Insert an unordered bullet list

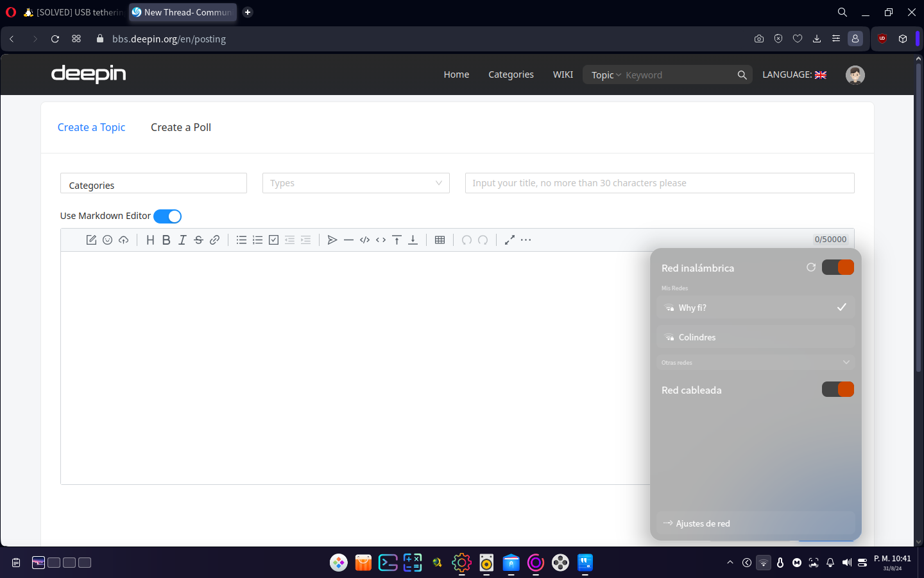241,240
